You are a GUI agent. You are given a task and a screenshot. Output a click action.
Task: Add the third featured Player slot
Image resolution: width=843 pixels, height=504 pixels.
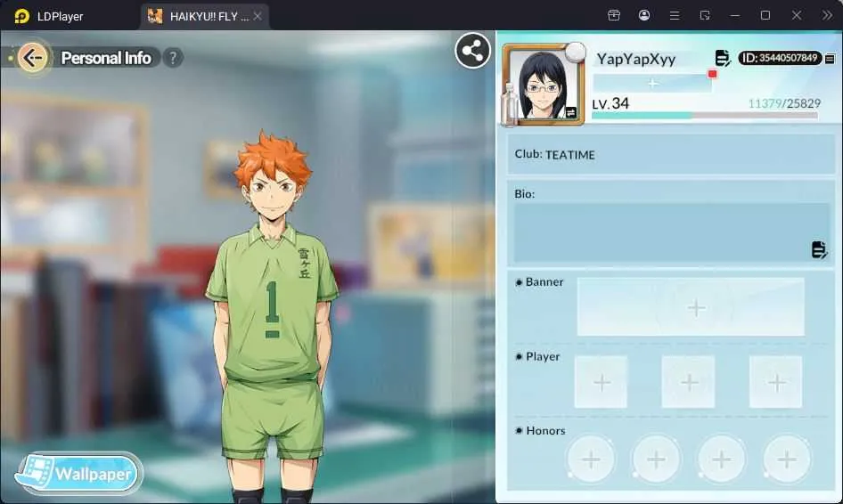(x=776, y=382)
